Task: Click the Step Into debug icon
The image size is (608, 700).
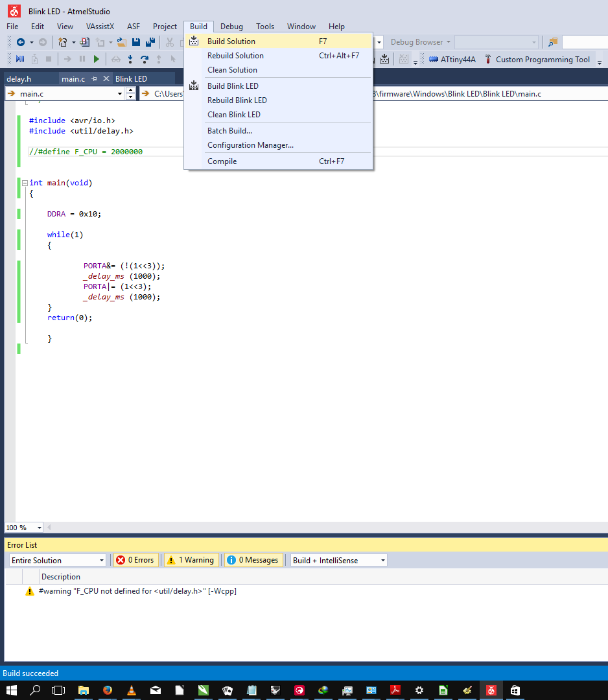Action: click(130, 59)
